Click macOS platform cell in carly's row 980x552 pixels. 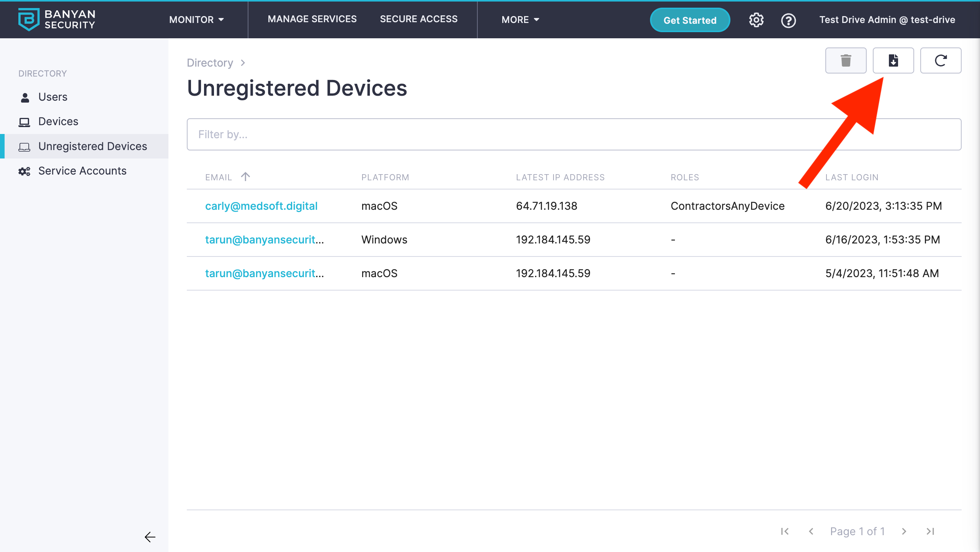(x=379, y=206)
